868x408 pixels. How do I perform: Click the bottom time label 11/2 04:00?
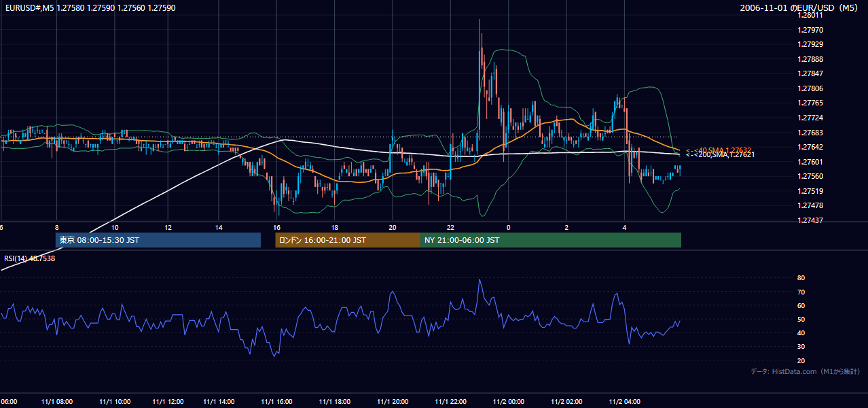tap(625, 401)
